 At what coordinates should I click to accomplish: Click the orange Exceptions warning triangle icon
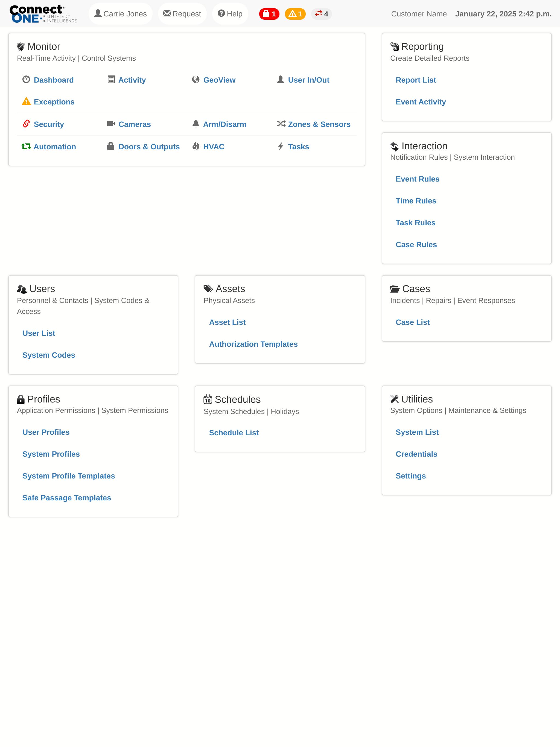(x=26, y=101)
